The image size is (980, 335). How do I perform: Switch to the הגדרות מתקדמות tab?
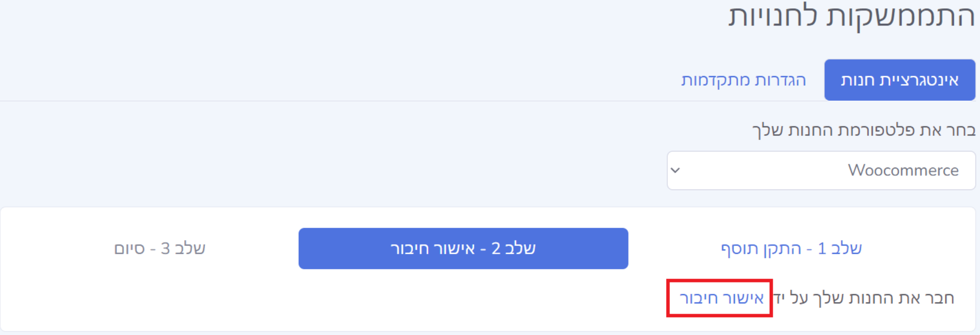click(x=743, y=80)
